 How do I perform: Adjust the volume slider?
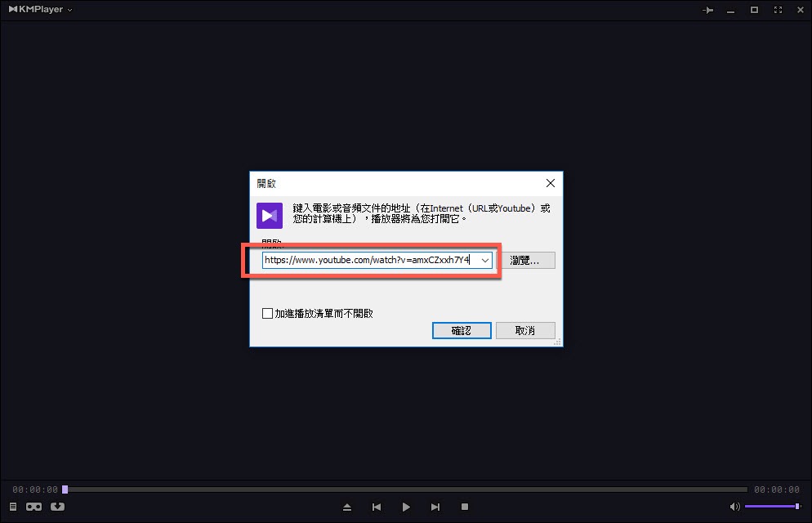point(773,507)
